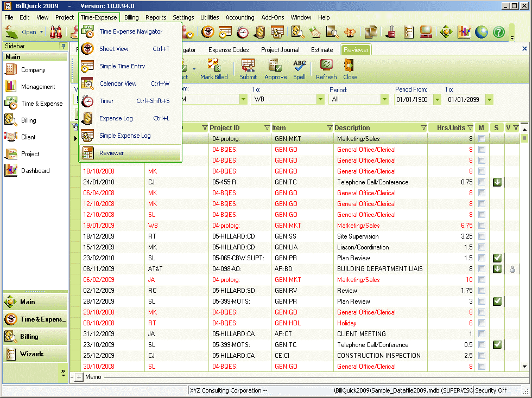Tick the M checkbox for the Holiday row
Screen dimensions: 532x398
pos(482,323)
